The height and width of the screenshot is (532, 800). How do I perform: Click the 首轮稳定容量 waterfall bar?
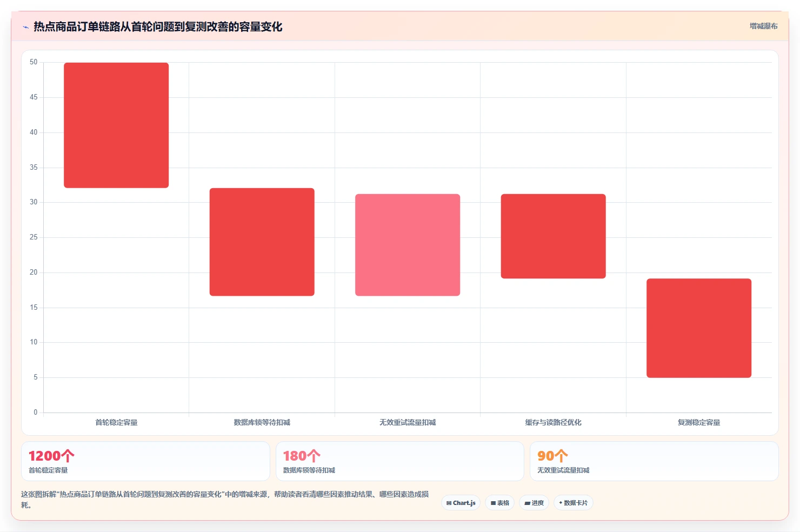pos(116,125)
